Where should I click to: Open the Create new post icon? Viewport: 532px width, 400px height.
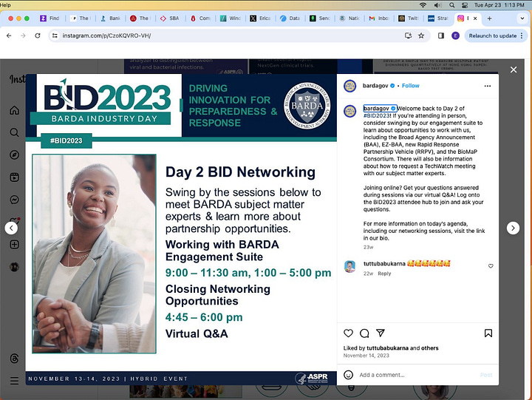[x=14, y=245]
